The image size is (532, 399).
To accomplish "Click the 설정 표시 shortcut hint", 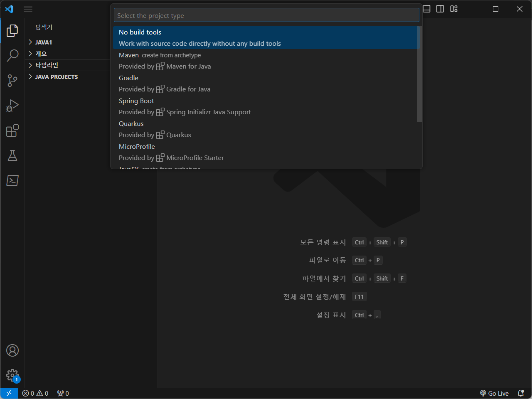I will [x=331, y=315].
